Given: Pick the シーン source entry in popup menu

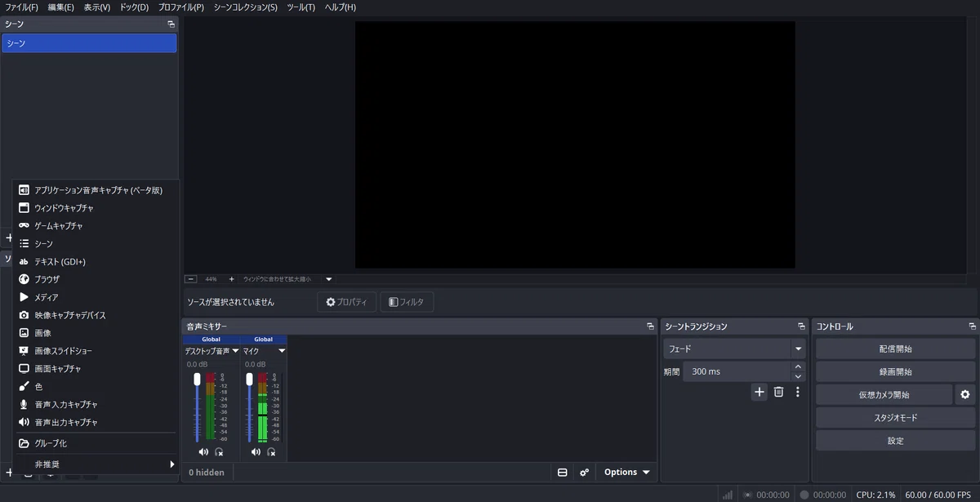Looking at the screenshot, I should tap(96, 244).
